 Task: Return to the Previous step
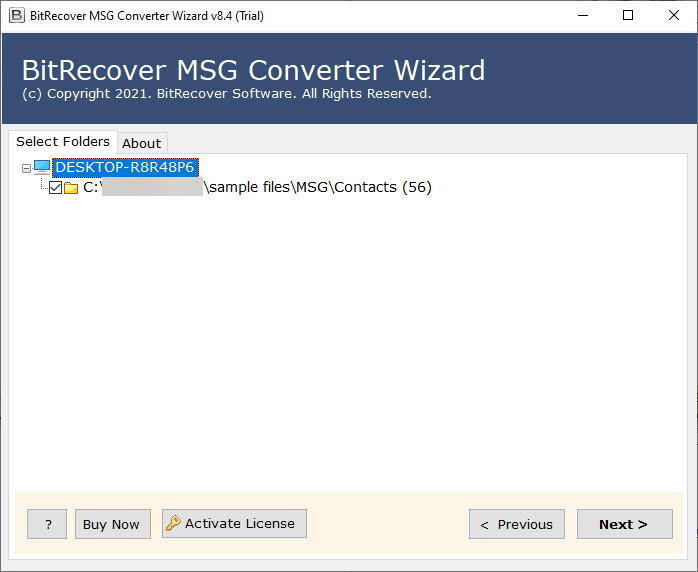coord(517,524)
